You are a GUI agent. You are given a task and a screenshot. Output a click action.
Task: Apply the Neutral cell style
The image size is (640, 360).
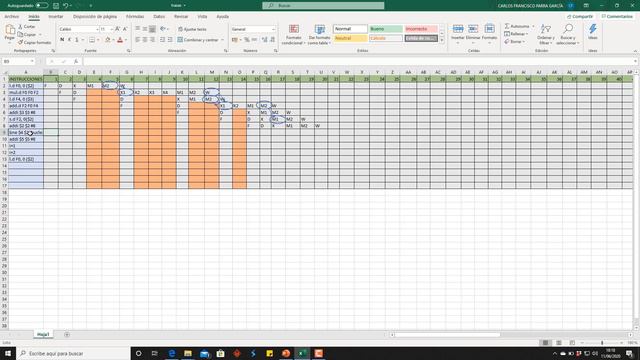[x=350, y=38]
